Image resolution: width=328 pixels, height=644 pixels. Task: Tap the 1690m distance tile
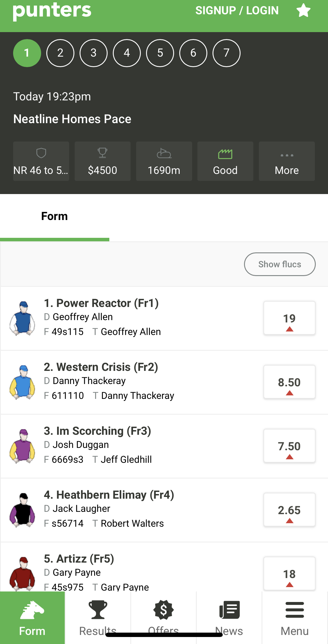(164, 161)
